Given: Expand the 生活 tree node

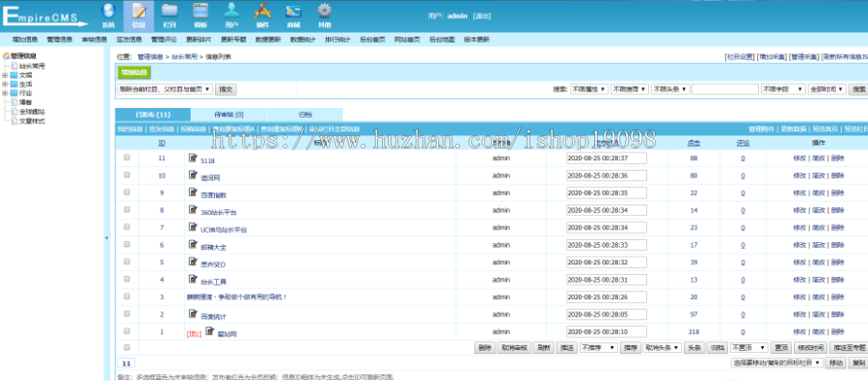Looking at the screenshot, I should (x=5, y=84).
